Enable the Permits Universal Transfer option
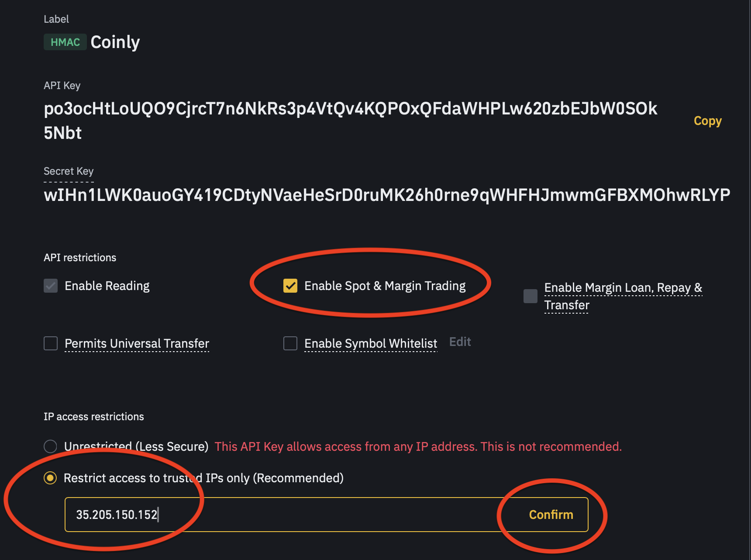Screen dimensions: 751x560 50,343
